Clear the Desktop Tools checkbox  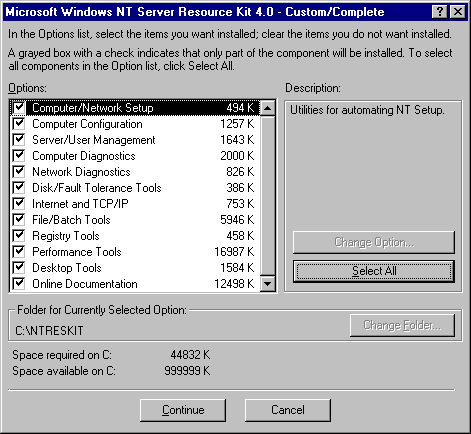19,268
